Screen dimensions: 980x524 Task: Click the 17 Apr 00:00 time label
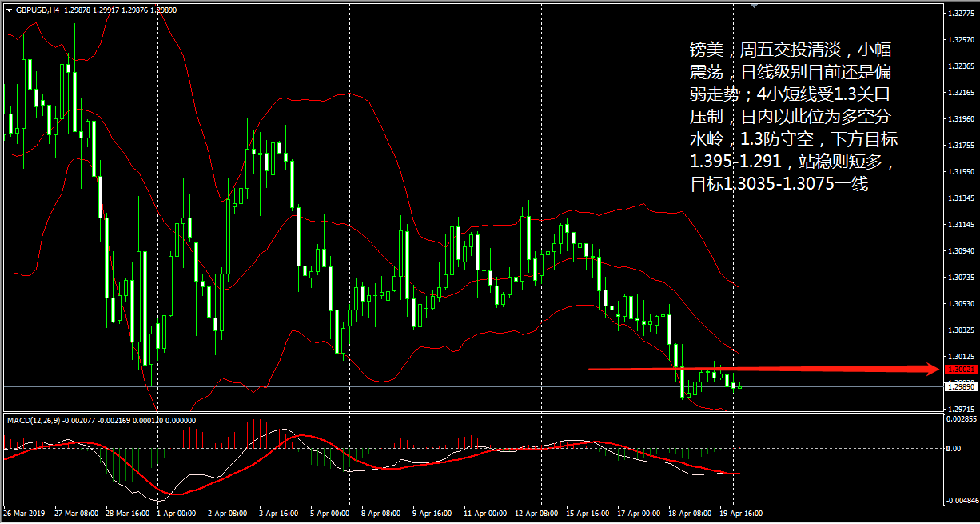(x=638, y=514)
